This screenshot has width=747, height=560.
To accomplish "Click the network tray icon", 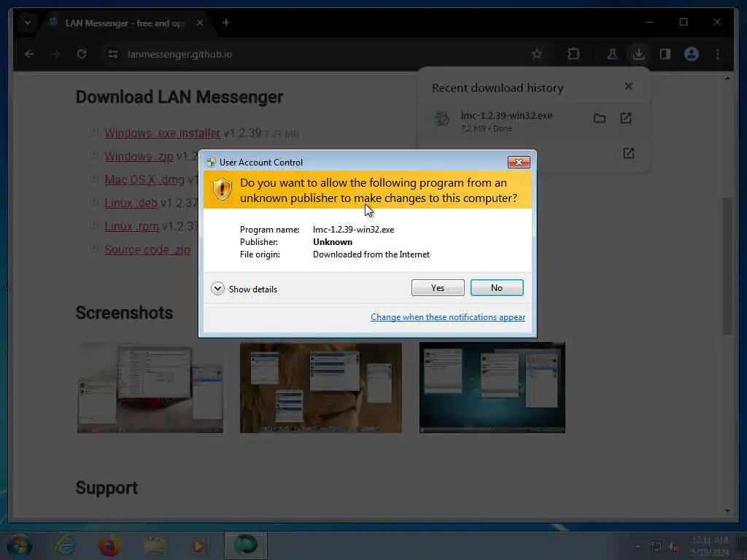I will (x=656, y=547).
